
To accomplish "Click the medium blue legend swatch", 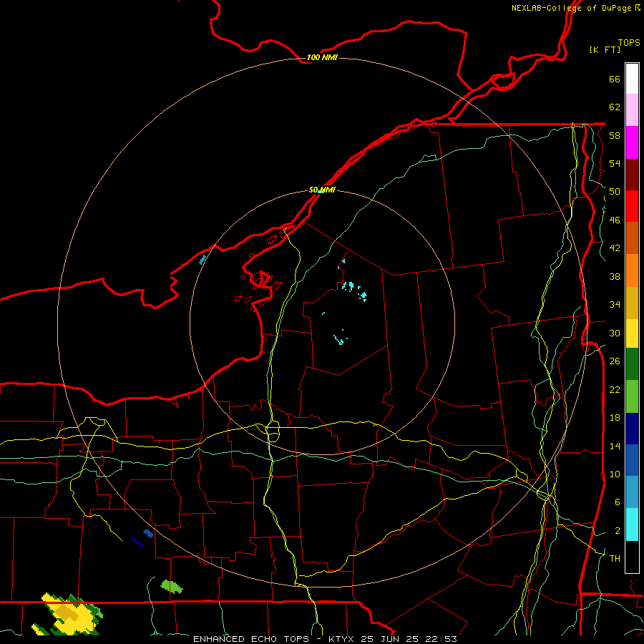I will (x=632, y=460).
